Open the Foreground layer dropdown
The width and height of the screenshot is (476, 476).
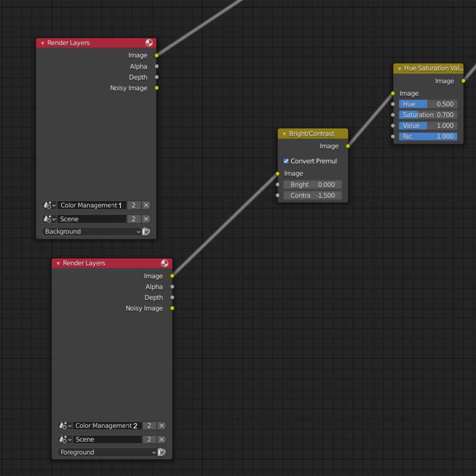[108, 452]
